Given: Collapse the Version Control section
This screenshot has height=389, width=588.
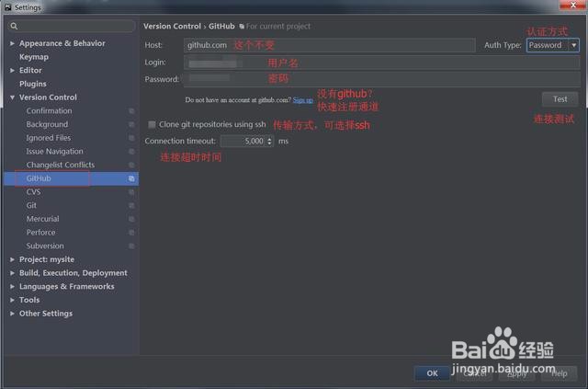Looking at the screenshot, I should (12, 97).
